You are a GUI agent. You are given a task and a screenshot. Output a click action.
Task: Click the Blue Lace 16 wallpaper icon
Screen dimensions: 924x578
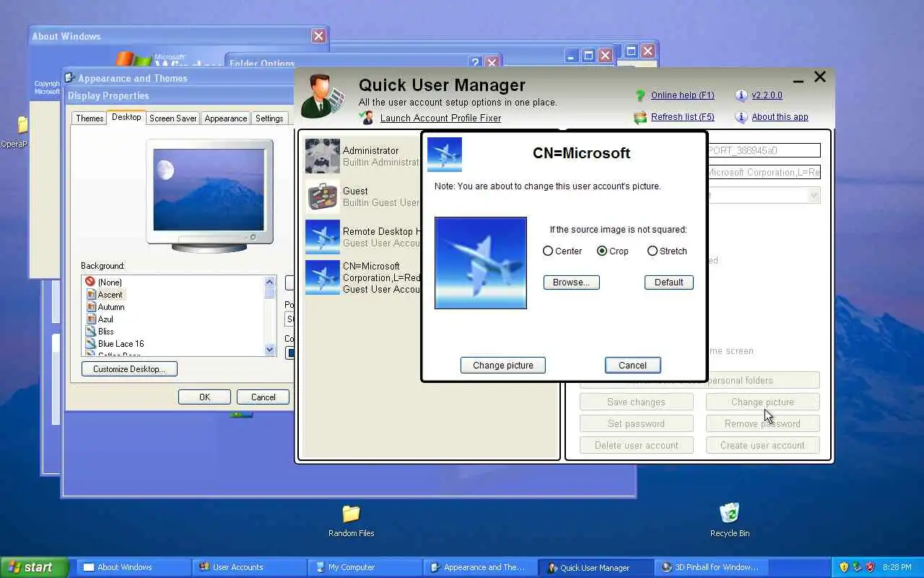click(91, 343)
